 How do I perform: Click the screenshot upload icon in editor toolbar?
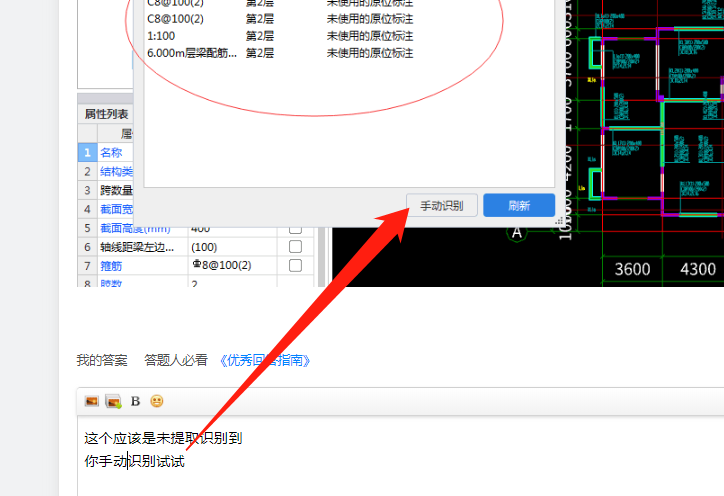pyautogui.click(x=113, y=401)
